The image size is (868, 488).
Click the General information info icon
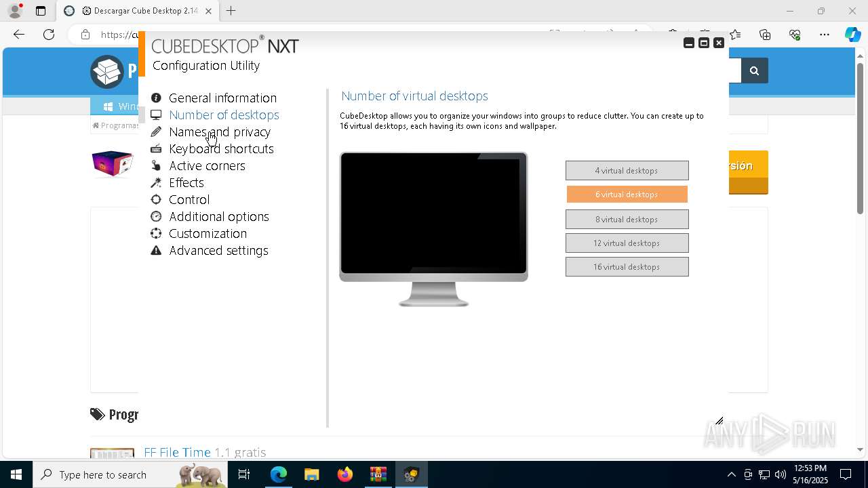point(156,98)
